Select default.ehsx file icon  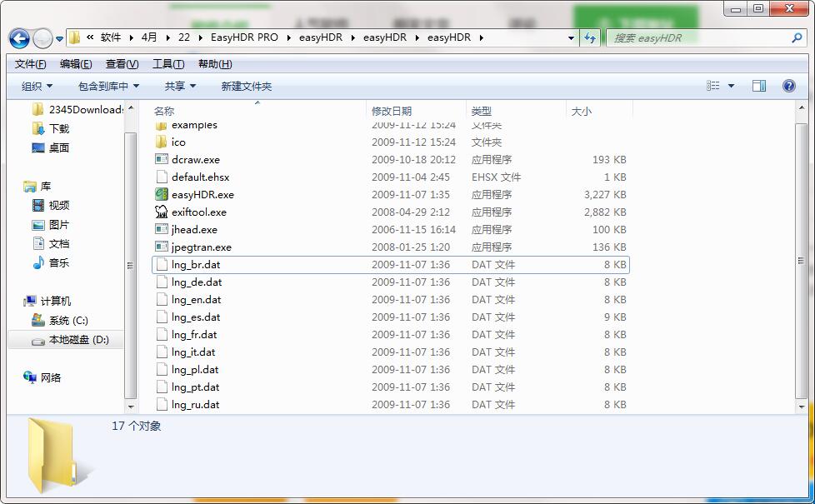point(161,177)
